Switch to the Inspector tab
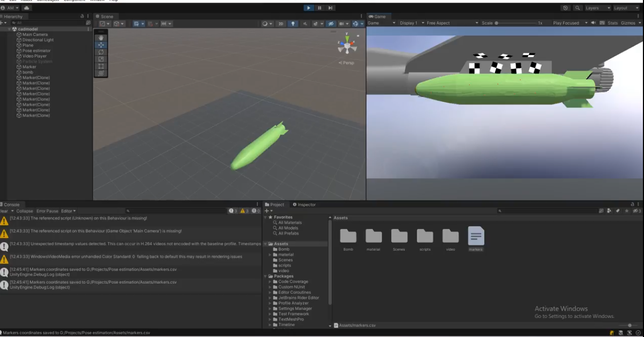Screen dimensions: 644x337 tap(304, 205)
